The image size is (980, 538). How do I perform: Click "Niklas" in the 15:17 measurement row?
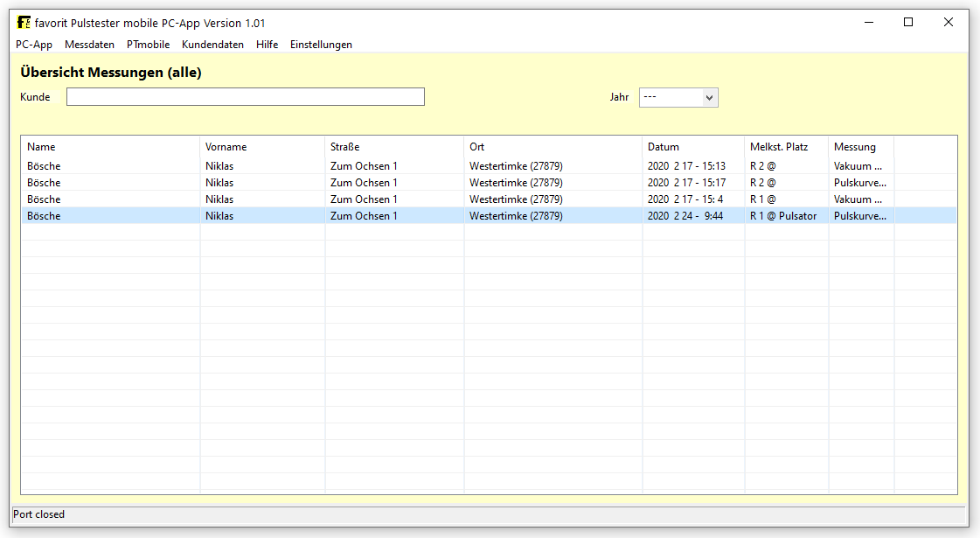click(219, 183)
